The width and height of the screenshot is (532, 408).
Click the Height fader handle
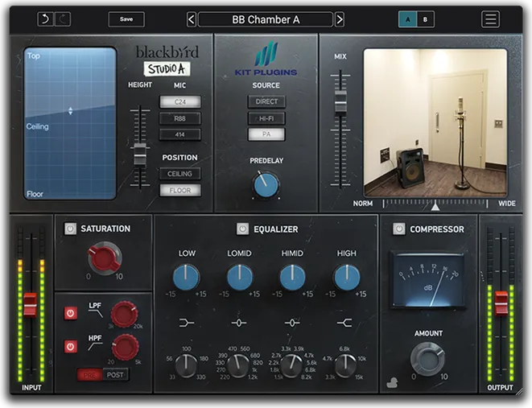(140, 155)
